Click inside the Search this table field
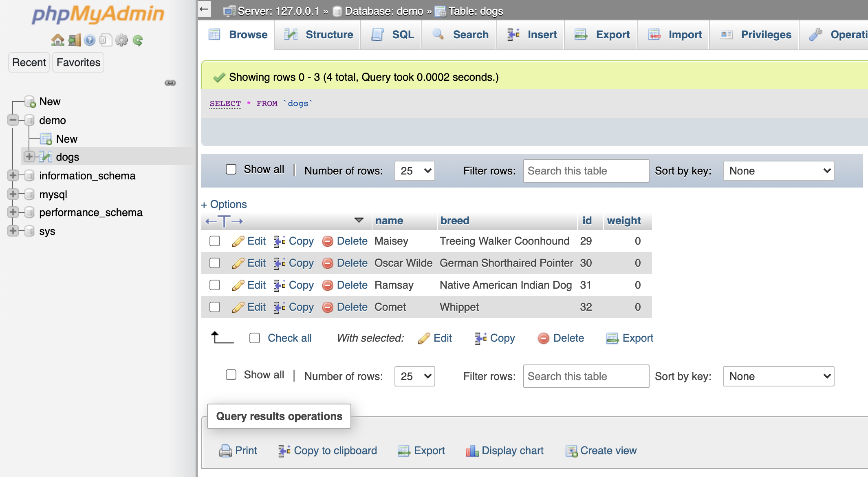This screenshot has width=868, height=477. point(586,171)
